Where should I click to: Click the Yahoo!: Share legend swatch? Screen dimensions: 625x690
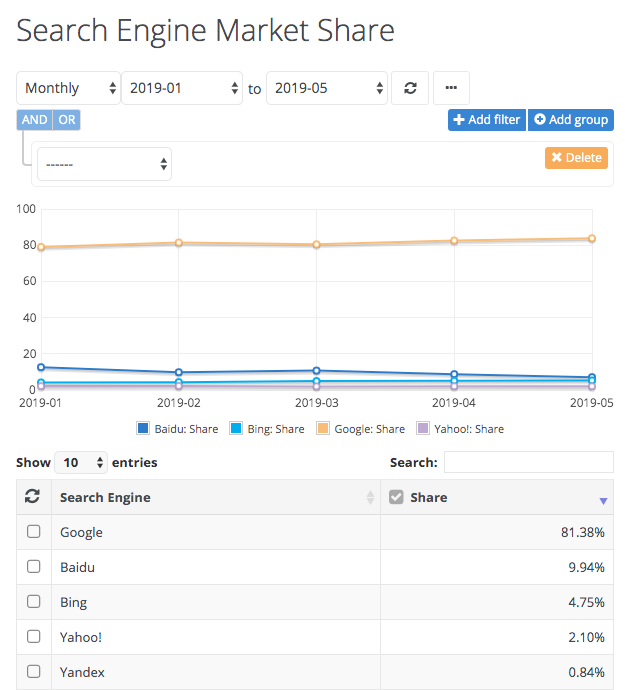423,428
